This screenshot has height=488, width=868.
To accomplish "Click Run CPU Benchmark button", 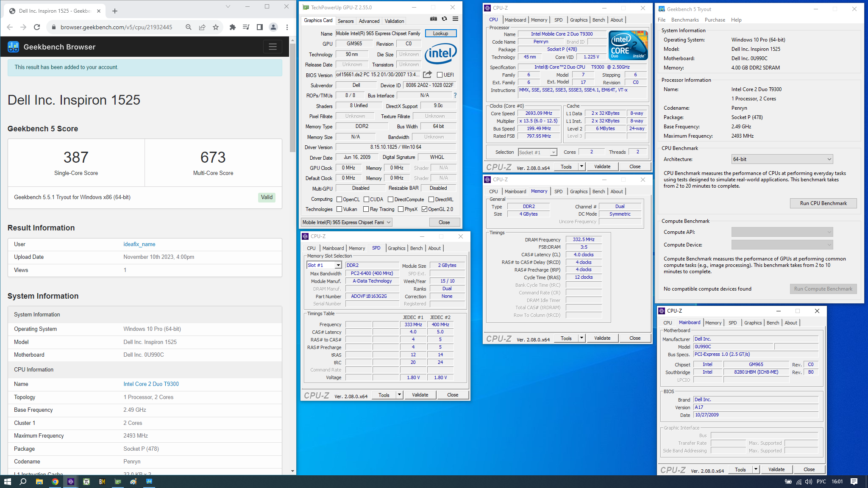I will (x=823, y=203).
